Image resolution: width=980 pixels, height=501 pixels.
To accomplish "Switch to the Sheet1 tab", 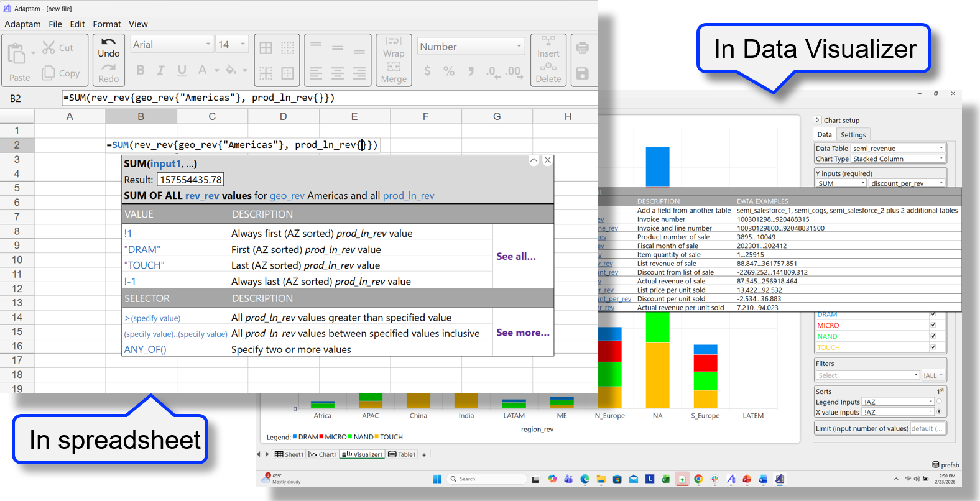I will coord(289,454).
